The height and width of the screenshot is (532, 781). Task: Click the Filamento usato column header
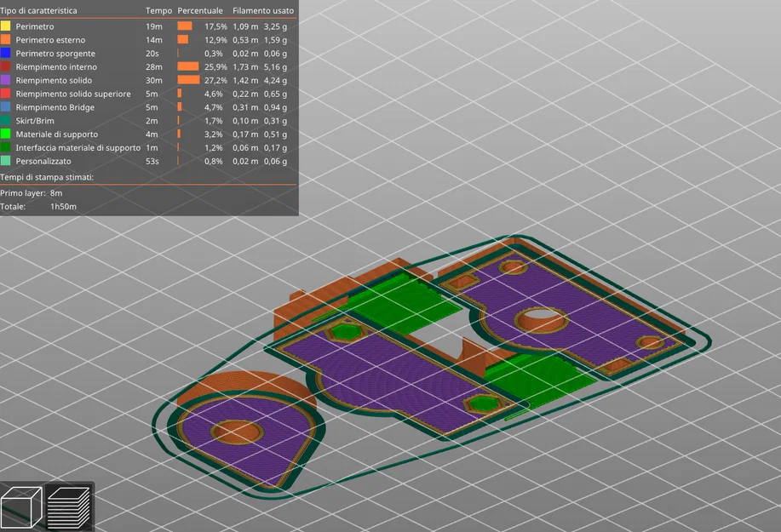(263, 10)
